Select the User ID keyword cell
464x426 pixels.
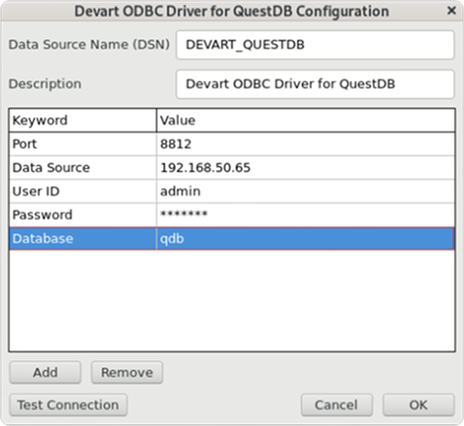tap(83, 191)
